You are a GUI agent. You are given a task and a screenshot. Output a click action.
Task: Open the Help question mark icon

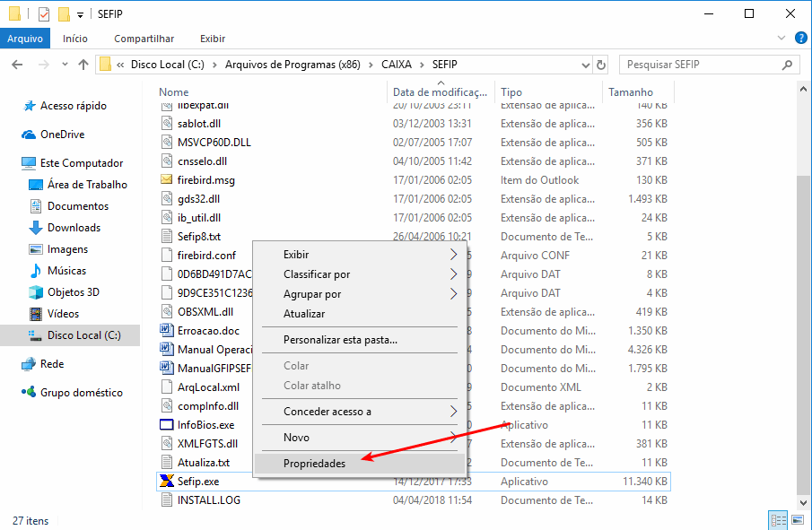(x=800, y=38)
